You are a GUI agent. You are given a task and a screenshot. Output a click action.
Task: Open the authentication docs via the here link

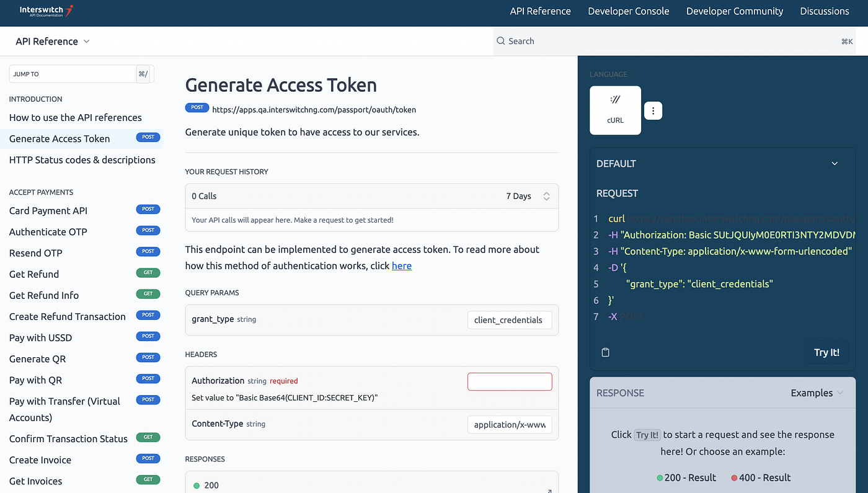[x=401, y=265]
